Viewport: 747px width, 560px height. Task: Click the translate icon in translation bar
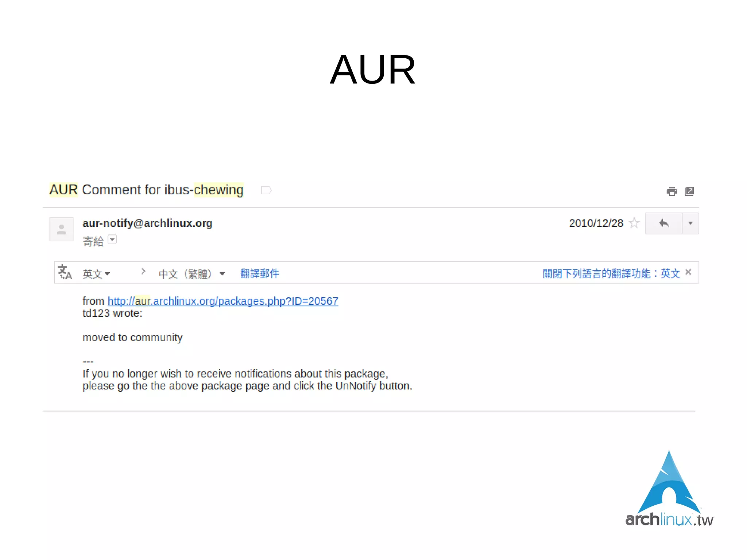coord(65,272)
